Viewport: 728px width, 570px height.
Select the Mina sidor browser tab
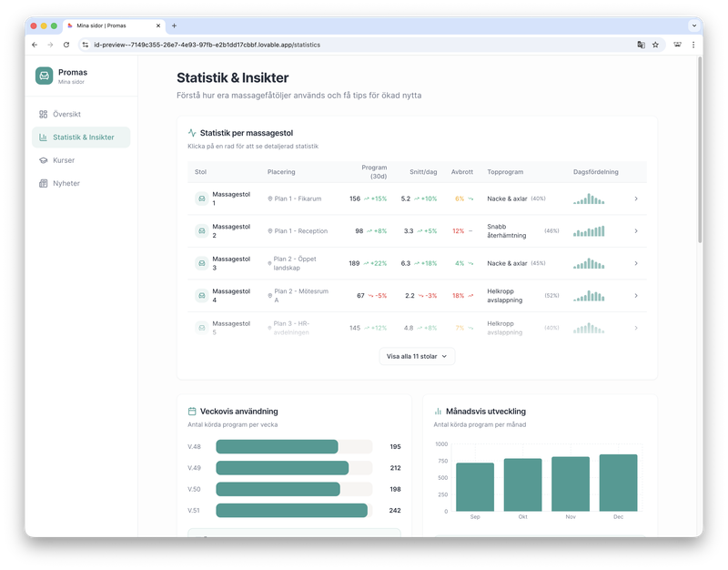click(x=114, y=25)
